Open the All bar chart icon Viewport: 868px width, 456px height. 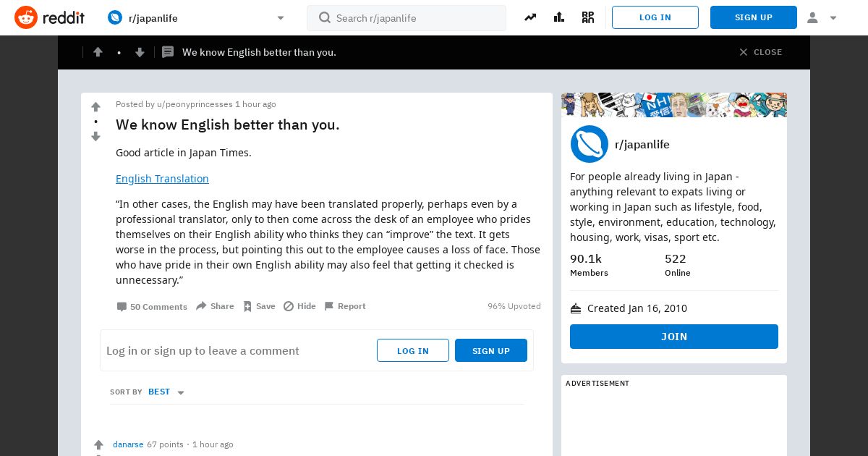(559, 17)
